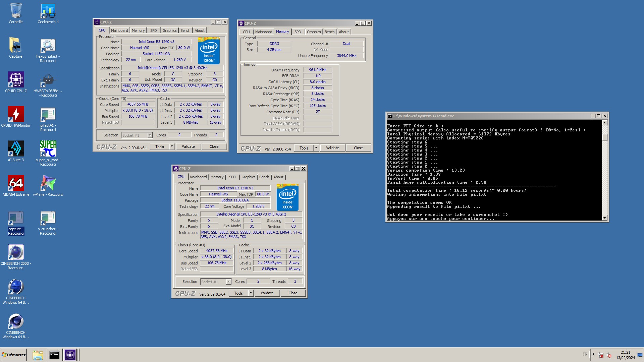Click Core Speed value in top-left CPU-Z
The width and height of the screenshot is (644, 362).
tap(138, 105)
